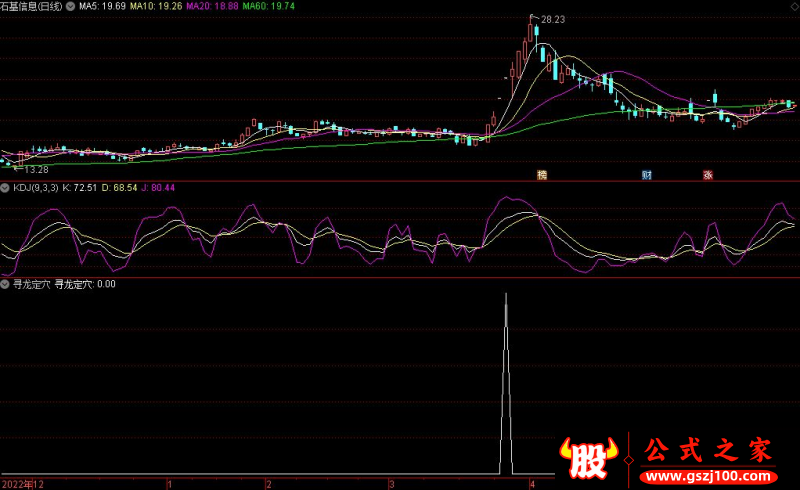The height and width of the screenshot is (490, 800).
Task: Select month 4 marker on time axis
Action: [x=533, y=483]
